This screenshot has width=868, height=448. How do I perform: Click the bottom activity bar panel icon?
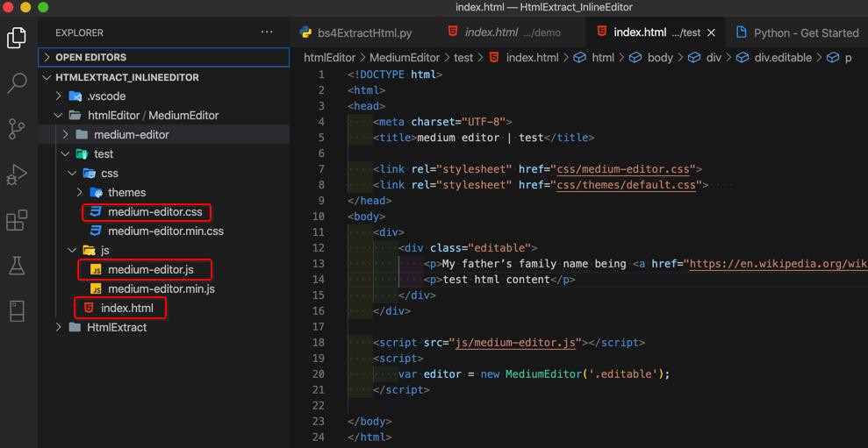point(17,311)
